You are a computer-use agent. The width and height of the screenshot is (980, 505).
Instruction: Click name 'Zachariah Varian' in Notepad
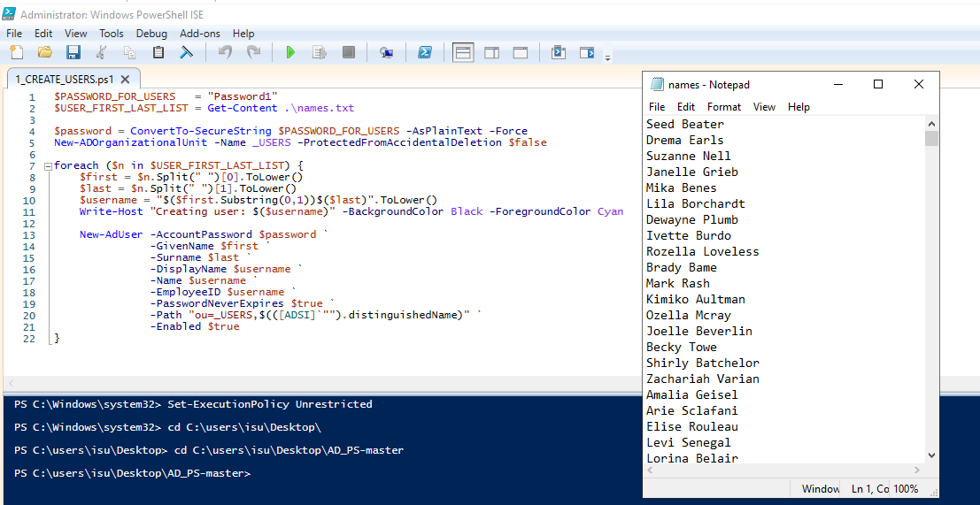point(703,379)
